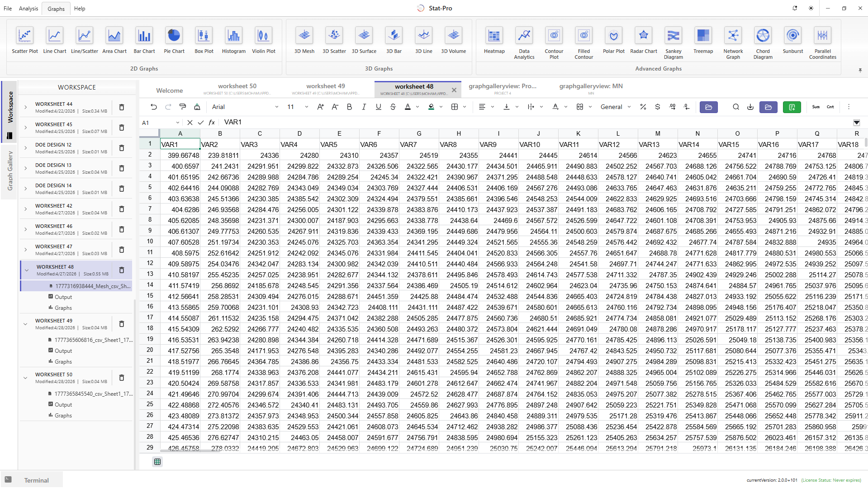Use the format painter tool
868x488 pixels.
point(183,107)
